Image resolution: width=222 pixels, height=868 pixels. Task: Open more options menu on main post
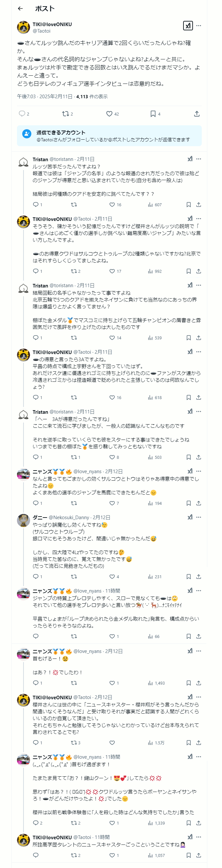[199, 25]
